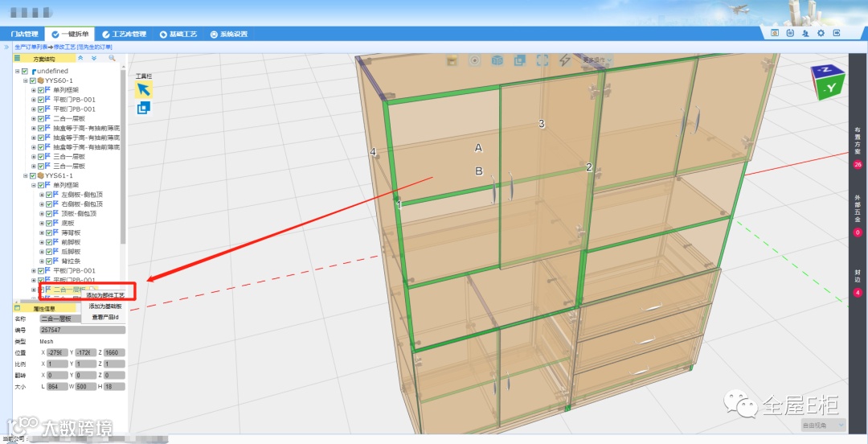Viewport: 868px width, 444px height.
Task: Uncheck the 薄背板 checkbox
Action: [x=49, y=232]
